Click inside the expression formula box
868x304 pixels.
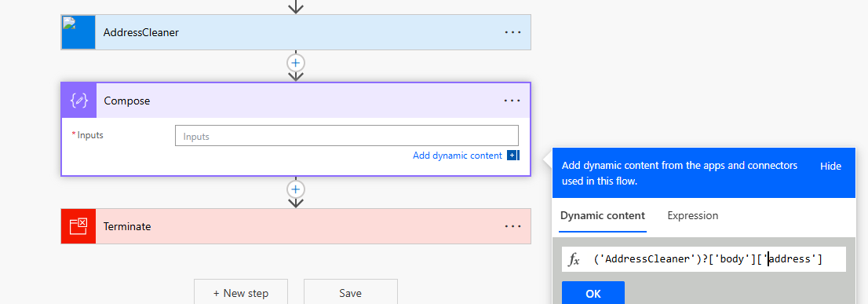pyautogui.click(x=704, y=259)
